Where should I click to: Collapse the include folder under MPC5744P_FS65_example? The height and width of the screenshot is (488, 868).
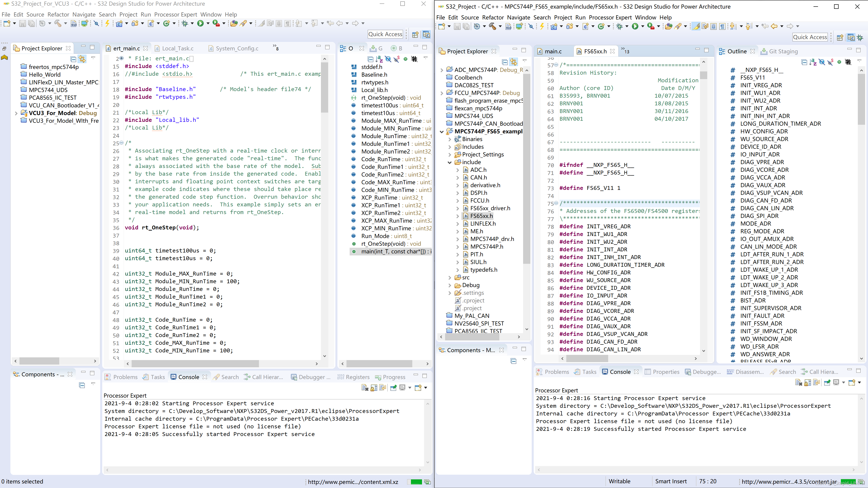(450, 162)
